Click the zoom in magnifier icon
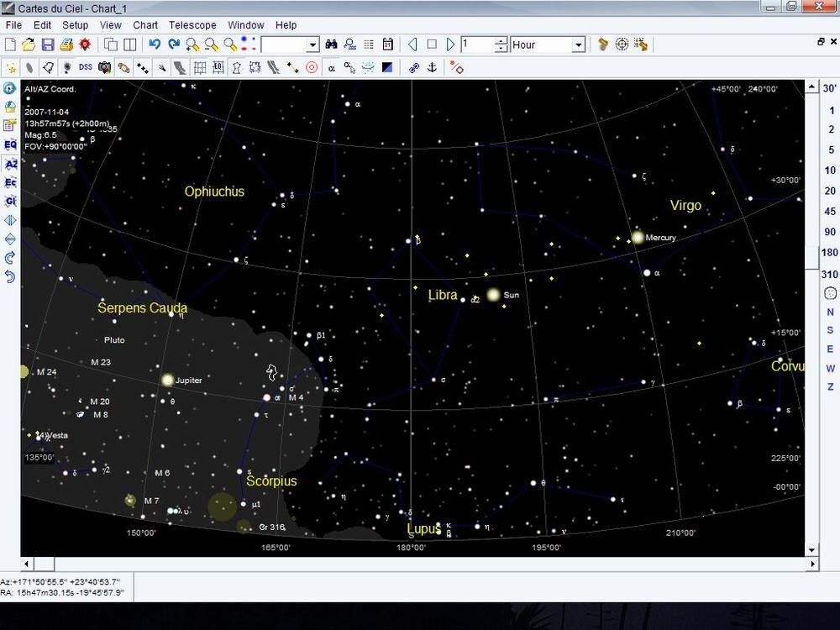840x630 pixels. coord(192,45)
